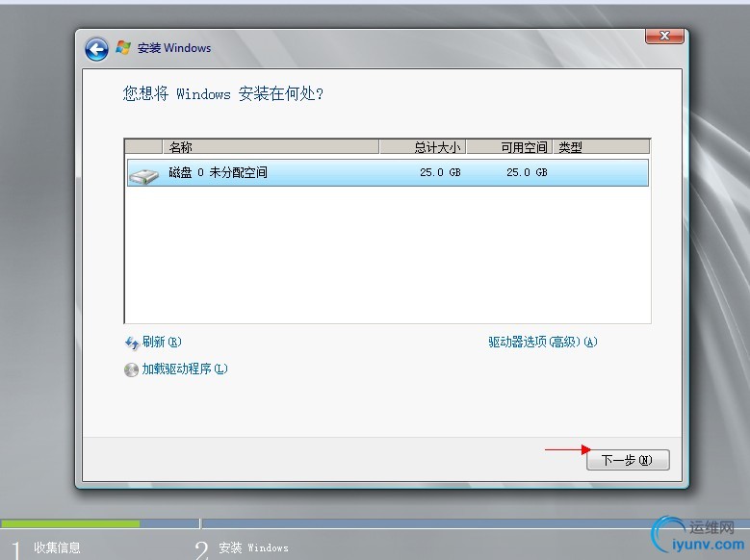Click the blue back arrow button

tap(96, 49)
